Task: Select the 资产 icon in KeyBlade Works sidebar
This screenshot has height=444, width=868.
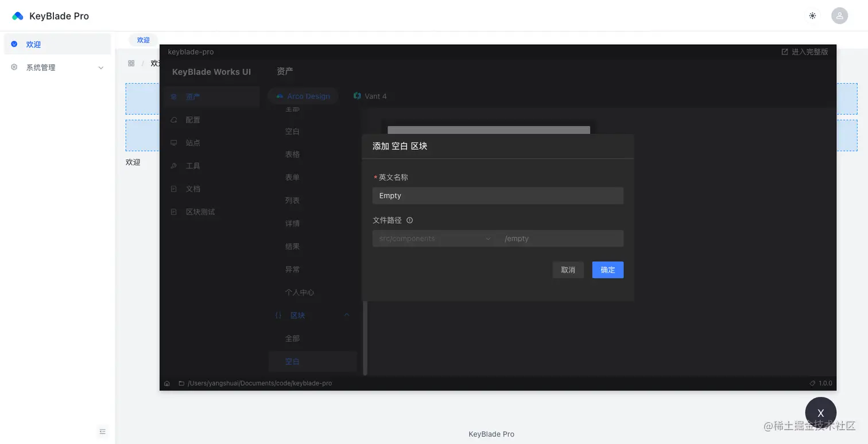Action: pos(173,96)
